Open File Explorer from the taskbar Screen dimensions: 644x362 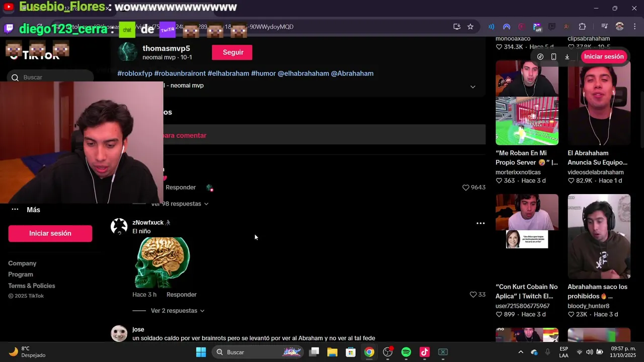pyautogui.click(x=332, y=352)
